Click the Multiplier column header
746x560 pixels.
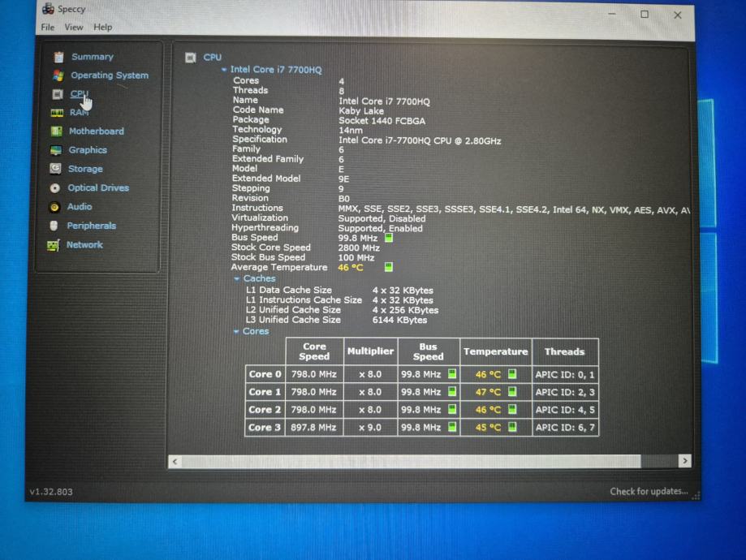click(370, 351)
